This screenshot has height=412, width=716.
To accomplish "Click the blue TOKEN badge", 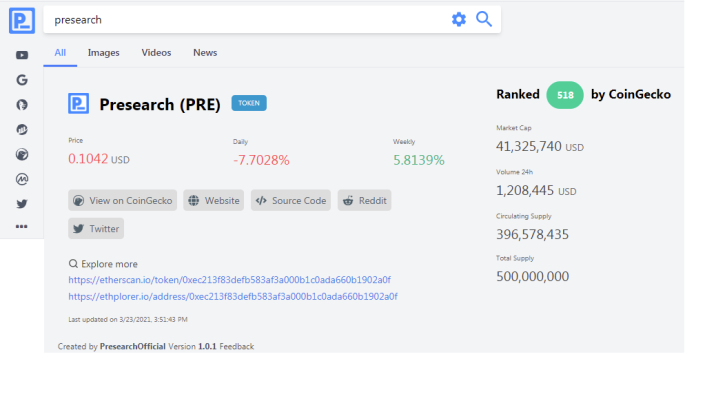I will 249,103.
